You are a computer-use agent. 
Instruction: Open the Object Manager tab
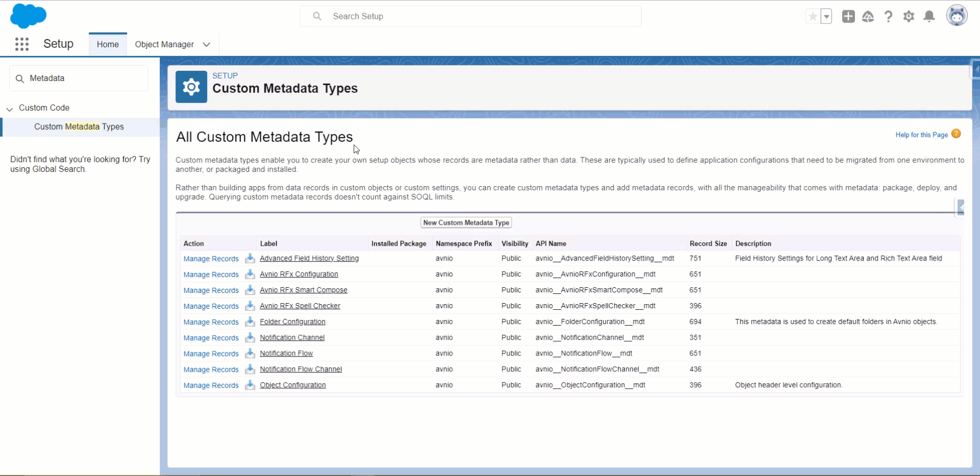tap(164, 45)
